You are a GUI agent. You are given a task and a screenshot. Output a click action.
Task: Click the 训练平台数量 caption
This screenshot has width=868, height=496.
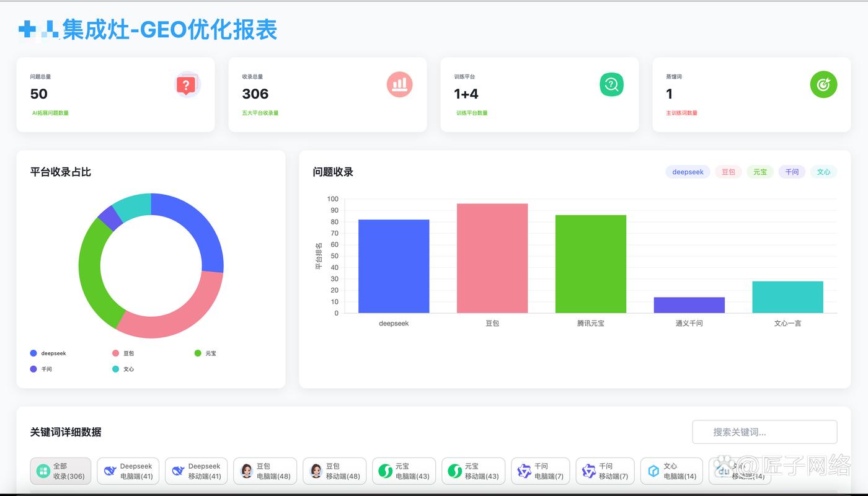tap(472, 113)
